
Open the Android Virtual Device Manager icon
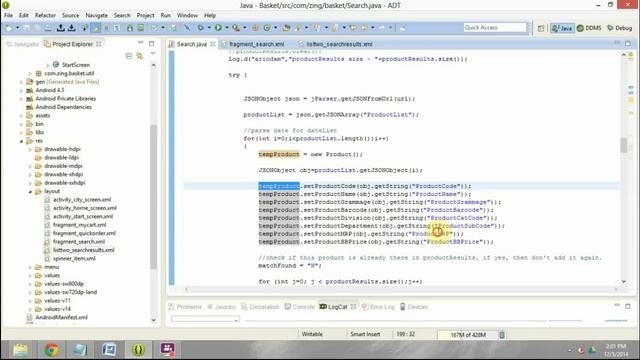point(140,28)
